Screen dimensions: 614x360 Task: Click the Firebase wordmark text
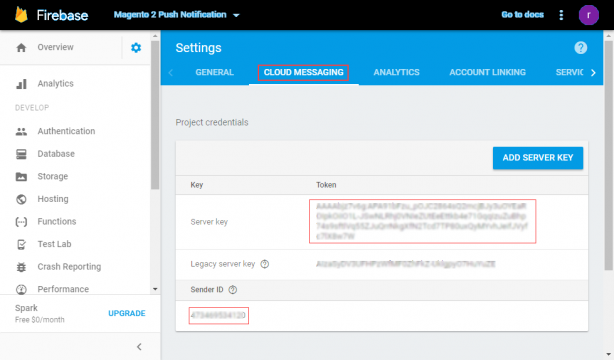[62, 15]
